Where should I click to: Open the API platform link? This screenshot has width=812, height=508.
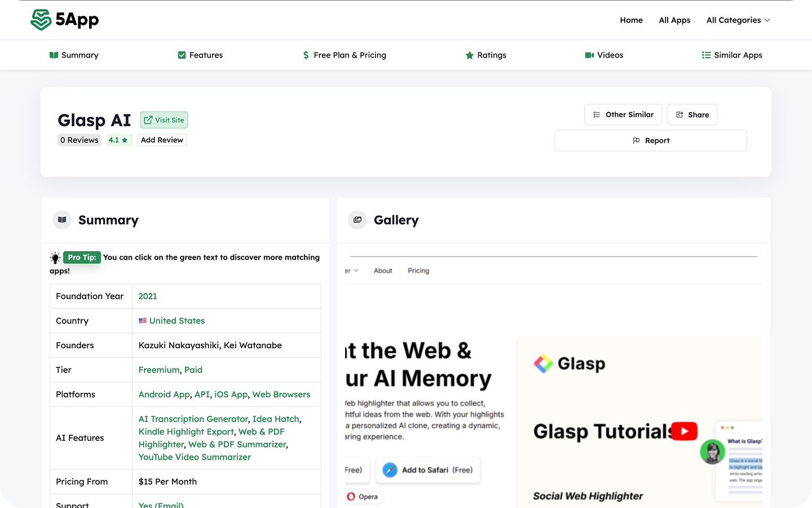pos(202,395)
